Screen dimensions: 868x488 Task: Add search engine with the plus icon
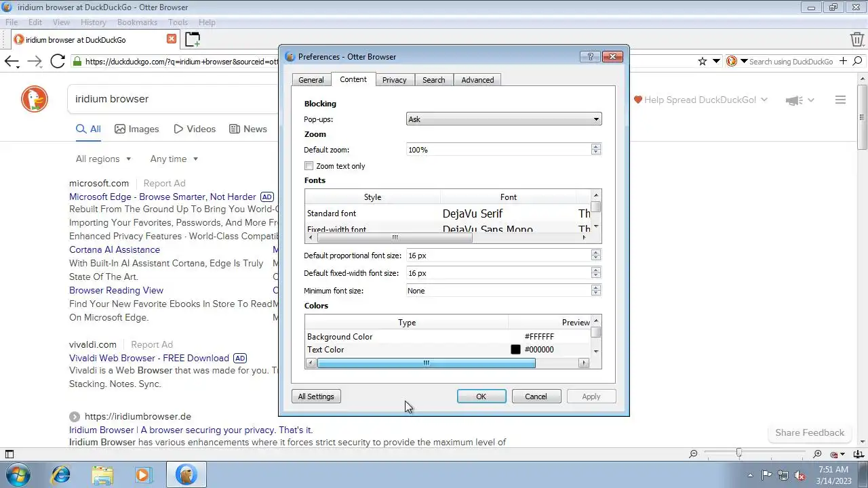(844, 61)
